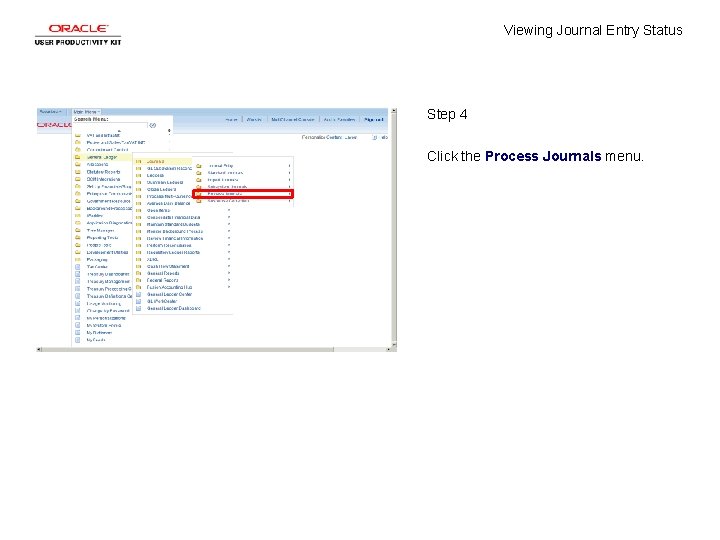The height and width of the screenshot is (540, 720).
Task: Click the Sign out link
Action: click(x=373, y=119)
